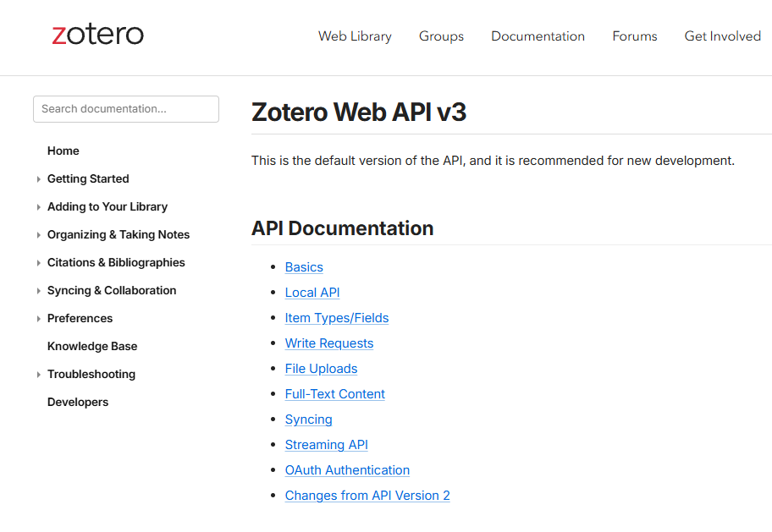Open the Local API link
Screen dimensions: 772x532
[312, 293]
